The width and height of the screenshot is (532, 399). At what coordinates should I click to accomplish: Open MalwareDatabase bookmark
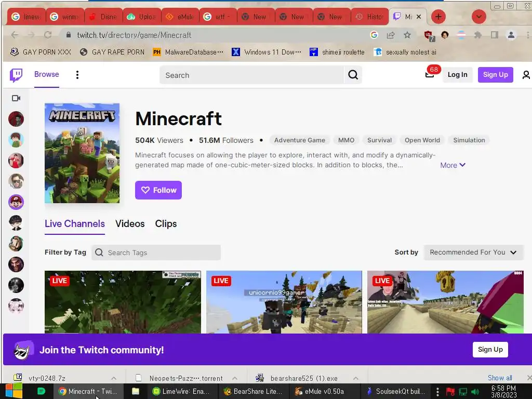click(x=188, y=52)
